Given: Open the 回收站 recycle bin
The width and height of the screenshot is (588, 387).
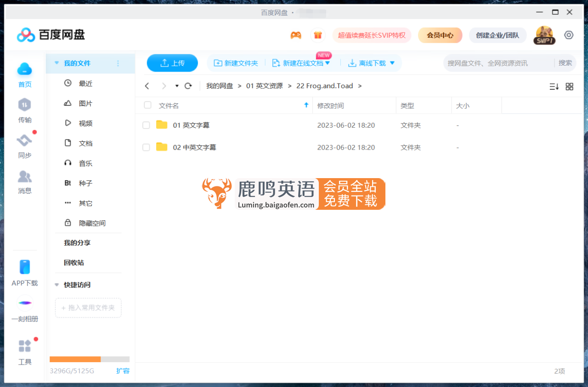Looking at the screenshot, I should click(x=73, y=263).
